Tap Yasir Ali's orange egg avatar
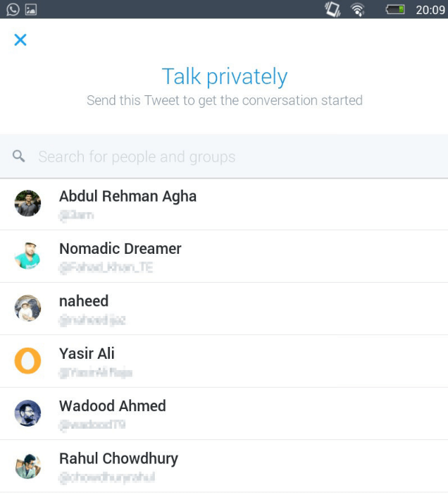This screenshot has width=448, height=495. (27, 361)
